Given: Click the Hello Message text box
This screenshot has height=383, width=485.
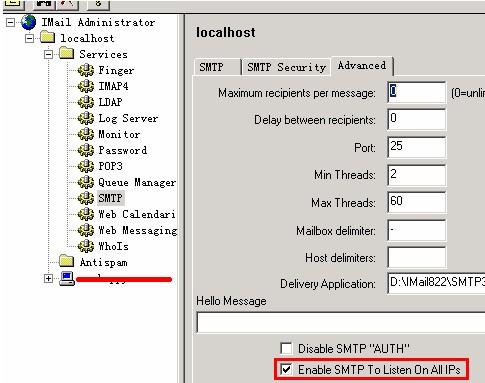Looking at the screenshot, I should tap(341, 322).
